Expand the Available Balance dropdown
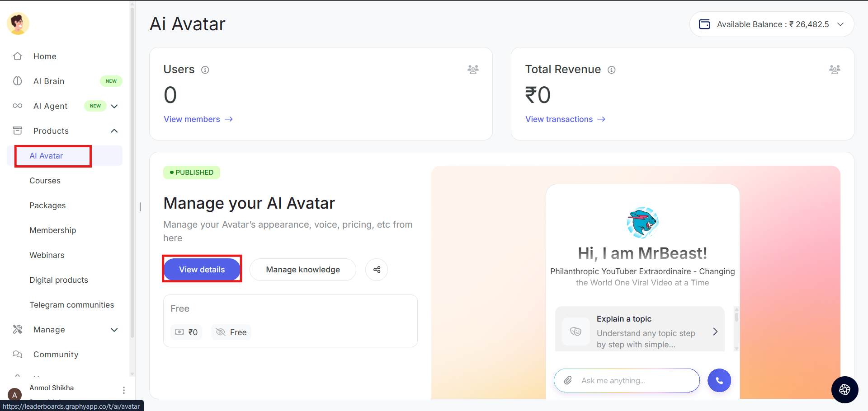The height and width of the screenshot is (411, 868). 840,24
